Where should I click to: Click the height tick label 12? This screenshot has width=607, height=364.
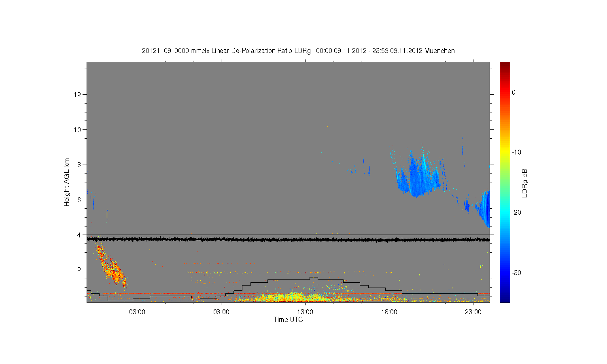78,95
